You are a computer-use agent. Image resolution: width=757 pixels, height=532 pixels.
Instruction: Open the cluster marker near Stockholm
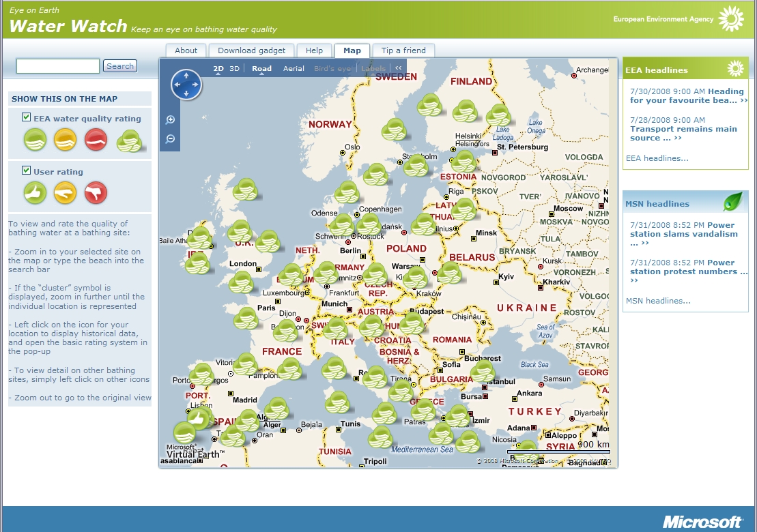[416, 166]
